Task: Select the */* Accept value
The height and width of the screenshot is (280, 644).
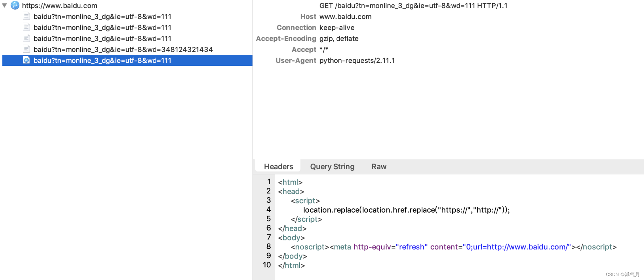Action: coord(324,49)
